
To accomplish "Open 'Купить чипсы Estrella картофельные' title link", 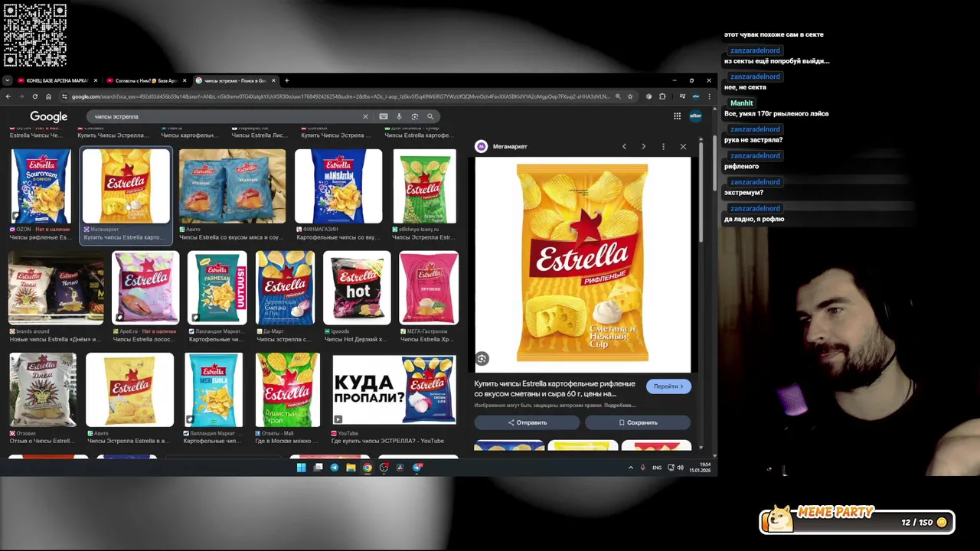I will [554, 389].
